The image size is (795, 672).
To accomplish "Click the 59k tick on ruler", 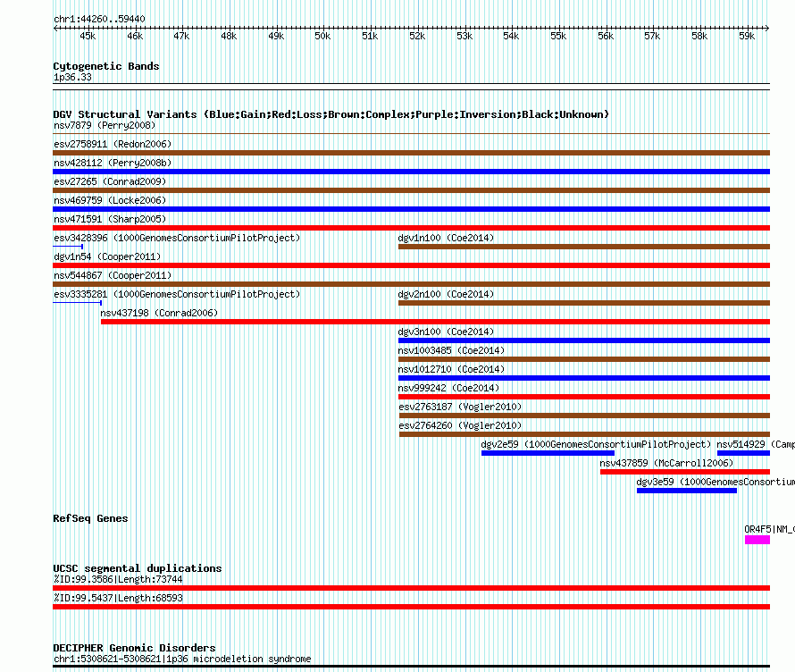I will click(x=747, y=28).
